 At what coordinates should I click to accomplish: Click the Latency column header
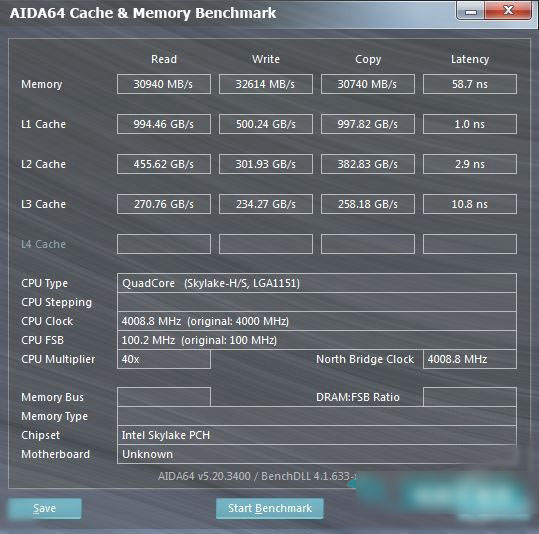pos(470,59)
